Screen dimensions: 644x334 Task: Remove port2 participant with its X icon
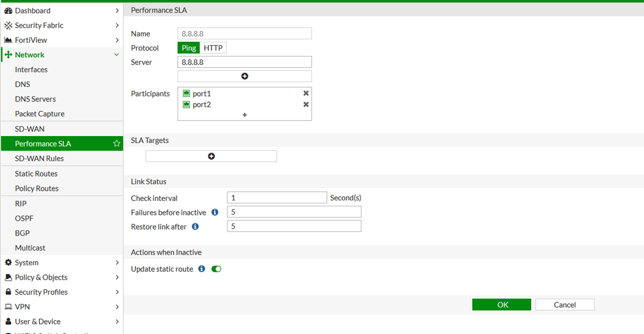[x=306, y=104]
